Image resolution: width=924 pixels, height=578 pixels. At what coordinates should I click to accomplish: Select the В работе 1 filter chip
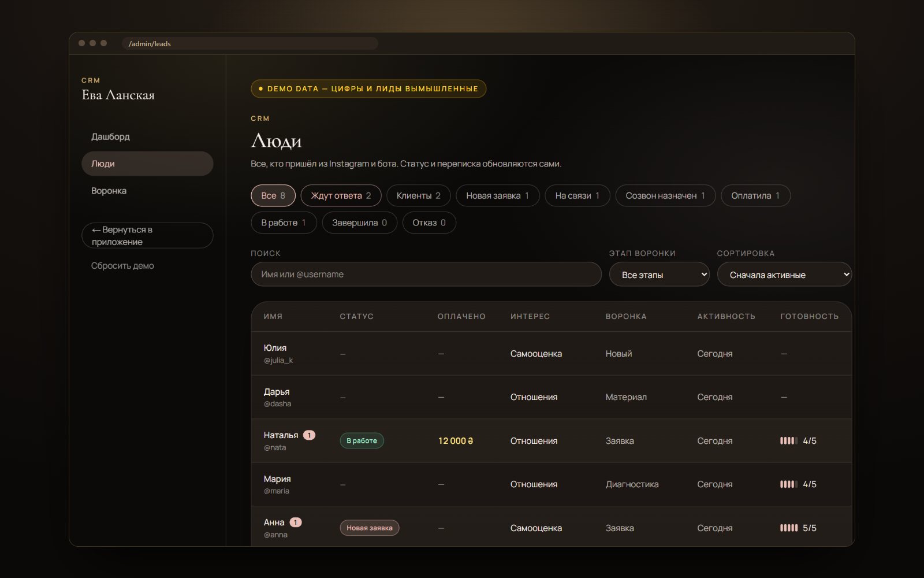tap(284, 223)
